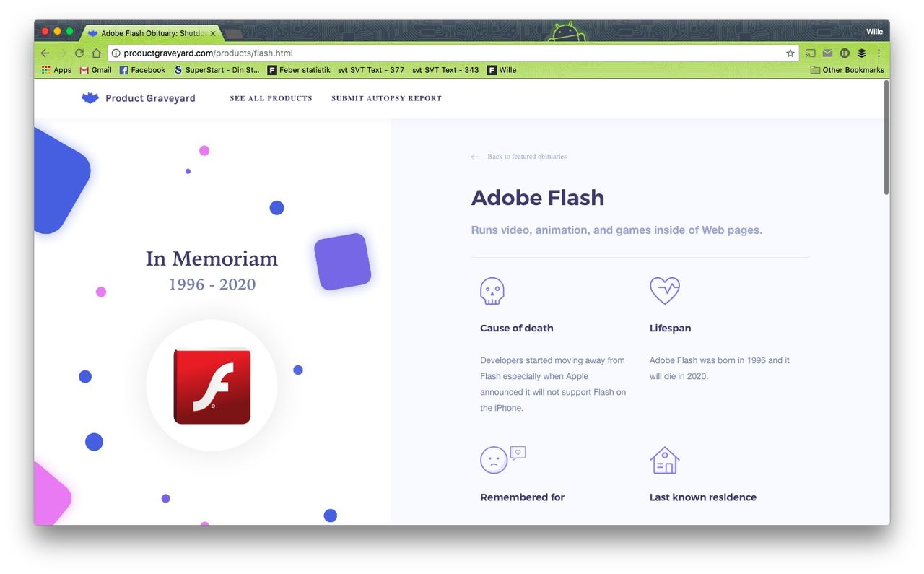
Task: Click the Last known residence label
Action: tap(703, 497)
